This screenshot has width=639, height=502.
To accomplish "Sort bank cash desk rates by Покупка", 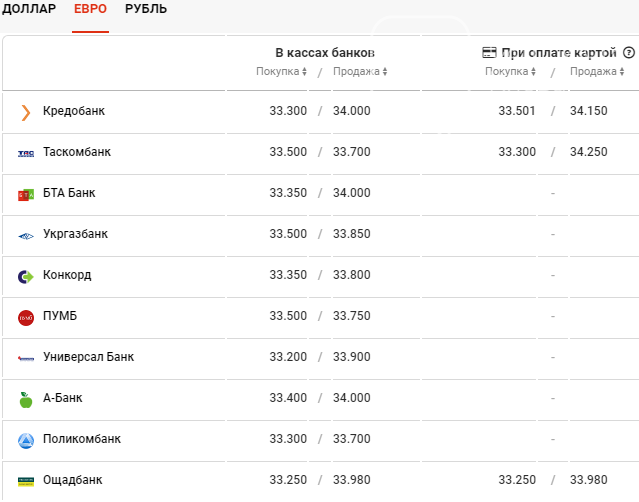I will click(x=283, y=72).
